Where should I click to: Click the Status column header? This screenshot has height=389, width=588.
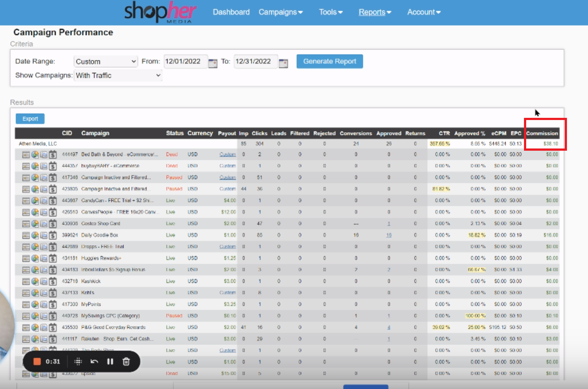pos(175,133)
